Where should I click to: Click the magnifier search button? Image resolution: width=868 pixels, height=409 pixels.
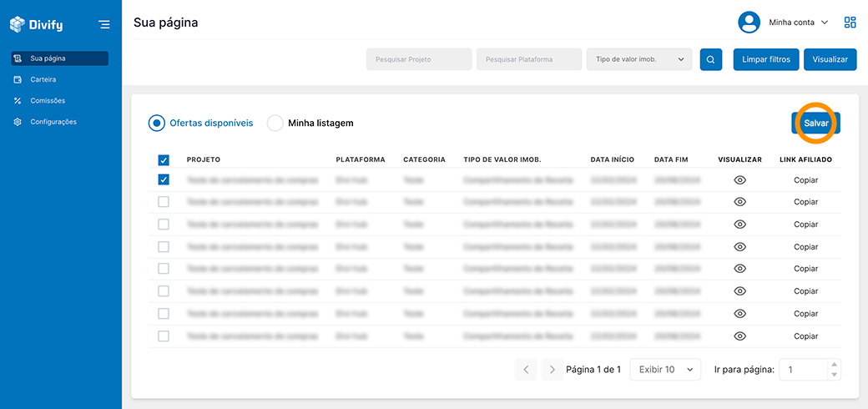[x=711, y=59]
